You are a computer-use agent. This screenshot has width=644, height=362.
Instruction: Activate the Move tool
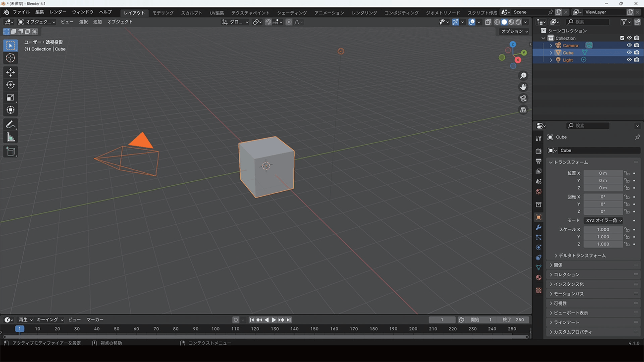[x=10, y=72]
